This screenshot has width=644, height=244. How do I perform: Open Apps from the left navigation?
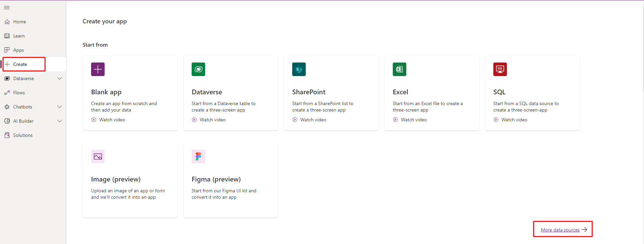[x=18, y=50]
